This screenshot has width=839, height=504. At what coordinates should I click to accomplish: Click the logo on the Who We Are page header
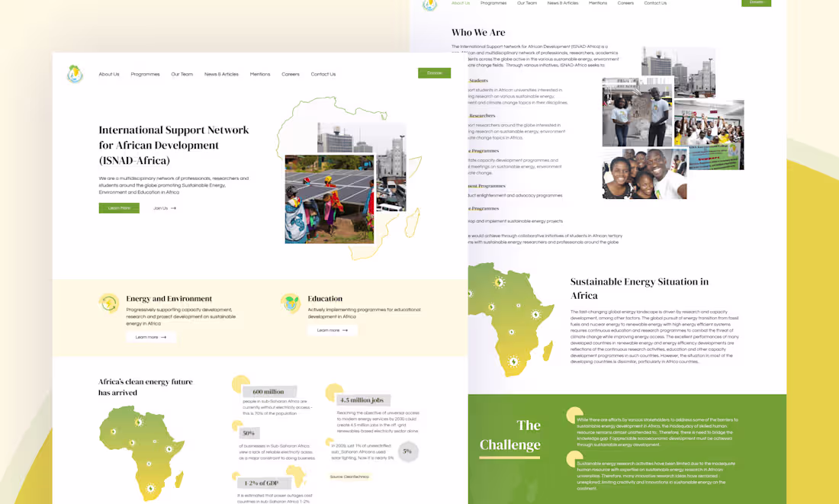pyautogui.click(x=429, y=6)
